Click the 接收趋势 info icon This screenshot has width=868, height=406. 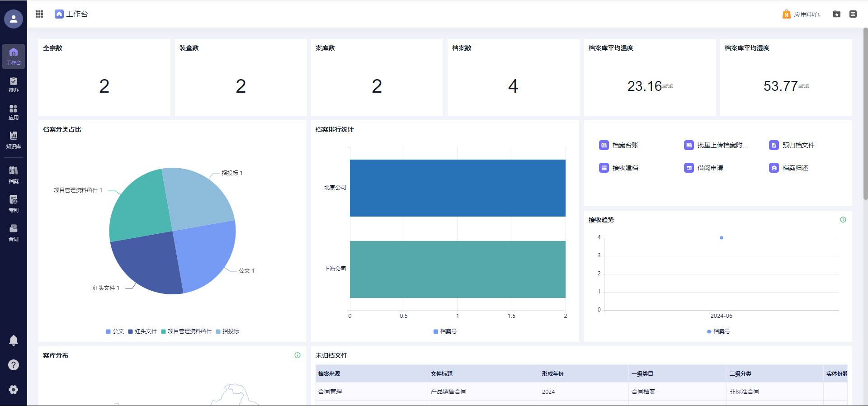(843, 220)
